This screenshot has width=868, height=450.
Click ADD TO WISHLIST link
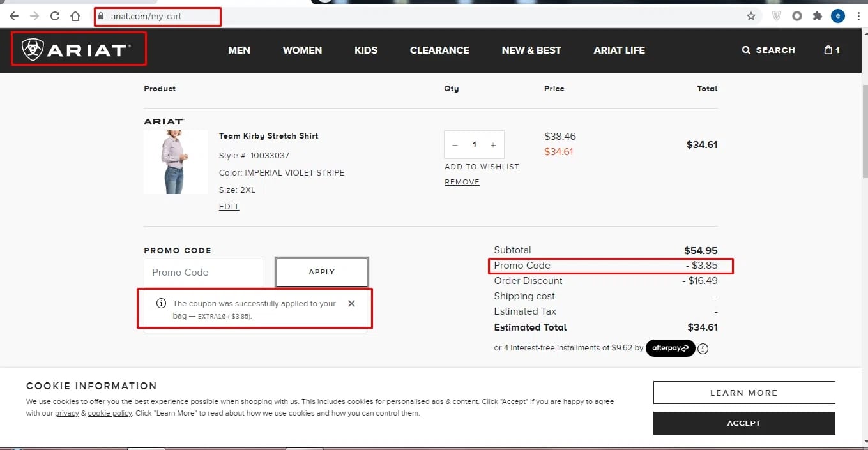pyautogui.click(x=482, y=167)
